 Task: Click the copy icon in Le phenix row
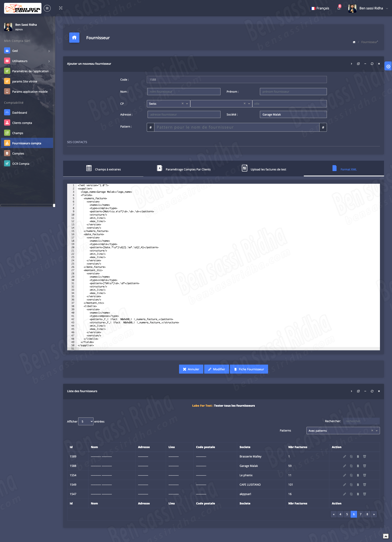351,475
